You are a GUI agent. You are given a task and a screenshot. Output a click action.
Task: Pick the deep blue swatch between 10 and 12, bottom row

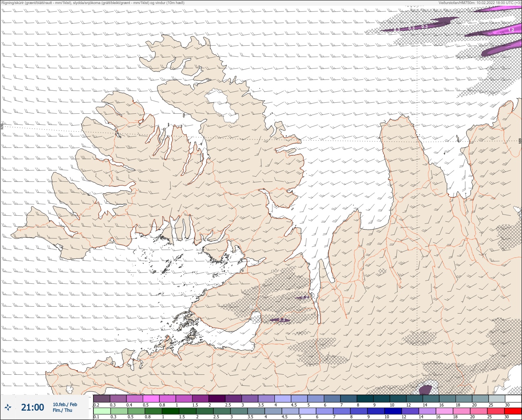(x=393, y=411)
